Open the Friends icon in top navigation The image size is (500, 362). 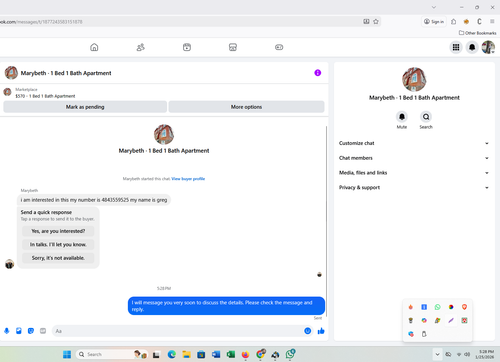[x=141, y=47]
